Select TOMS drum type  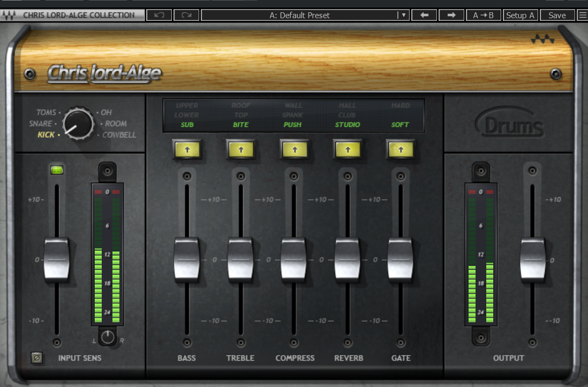46,112
